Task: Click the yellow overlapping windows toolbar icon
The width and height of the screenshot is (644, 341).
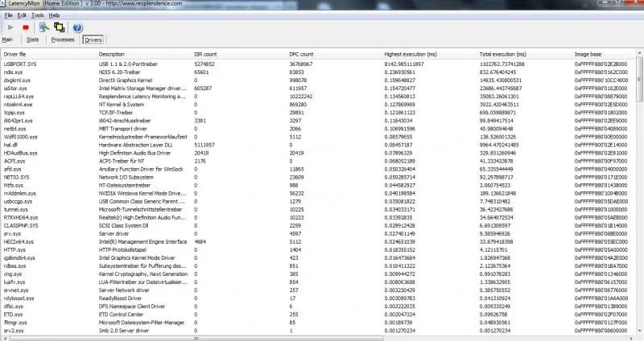Action: tap(58, 27)
